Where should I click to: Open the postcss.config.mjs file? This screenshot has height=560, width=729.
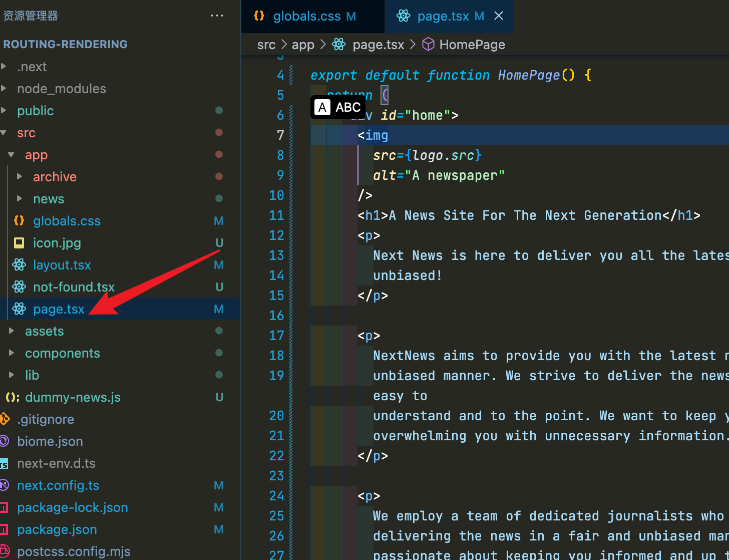(x=74, y=551)
